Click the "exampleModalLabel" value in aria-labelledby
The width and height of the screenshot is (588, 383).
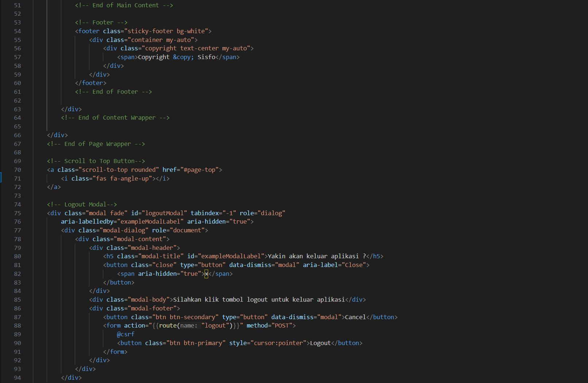[150, 222]
